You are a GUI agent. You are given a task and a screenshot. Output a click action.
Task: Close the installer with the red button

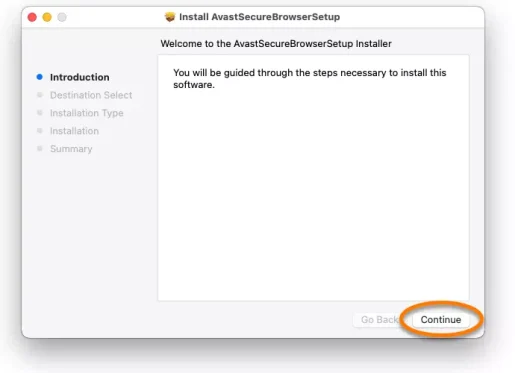32,17
